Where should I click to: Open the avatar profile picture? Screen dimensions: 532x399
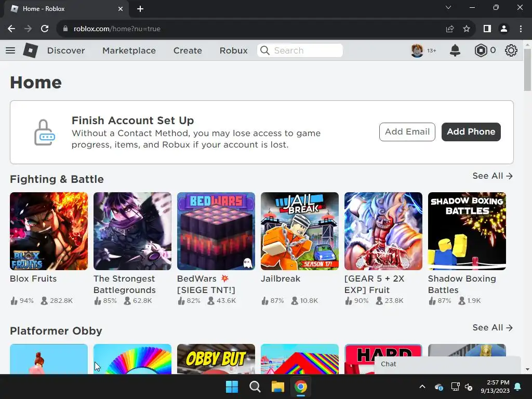[x=417, y=50]
